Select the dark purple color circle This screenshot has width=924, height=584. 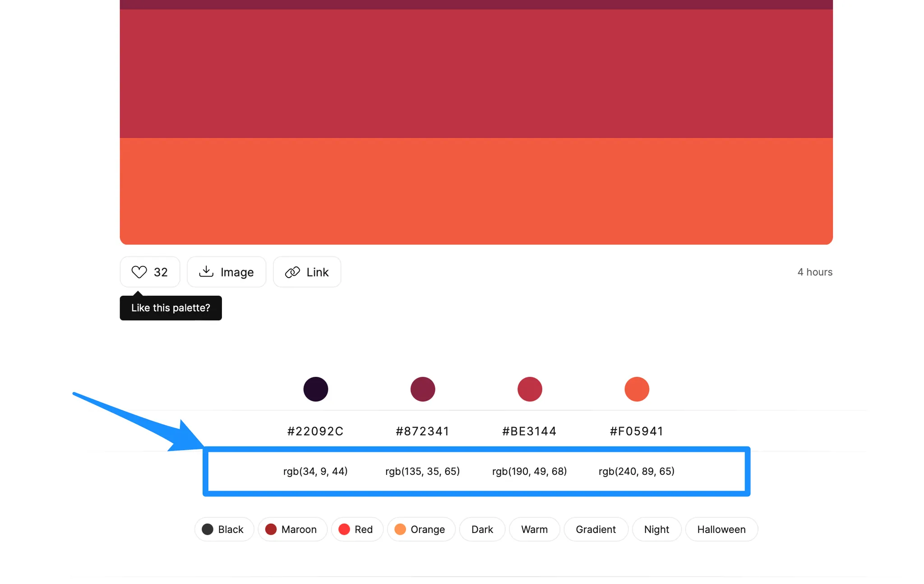pos(315,389)
